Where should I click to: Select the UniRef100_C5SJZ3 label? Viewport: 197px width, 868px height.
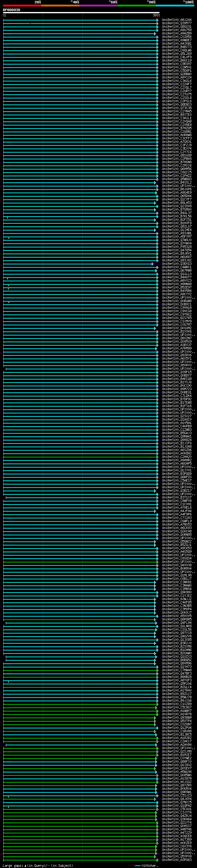tap(177, 795)
